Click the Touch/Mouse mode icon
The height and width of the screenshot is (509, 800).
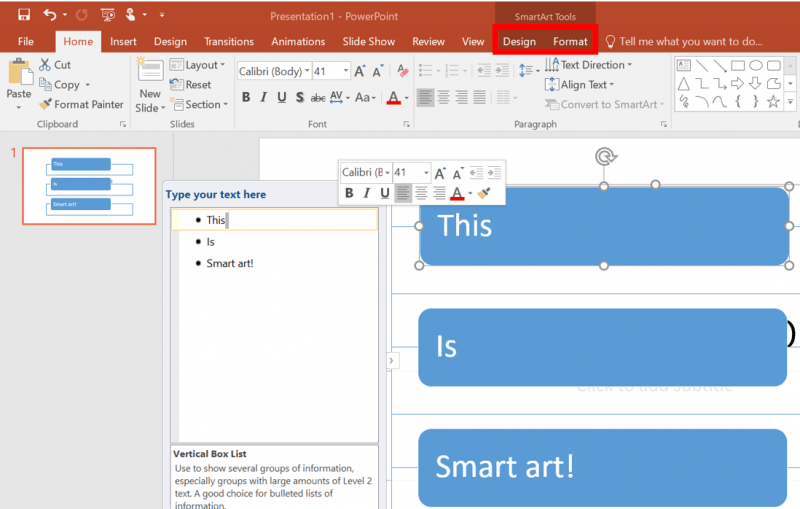tap(131, 15)
